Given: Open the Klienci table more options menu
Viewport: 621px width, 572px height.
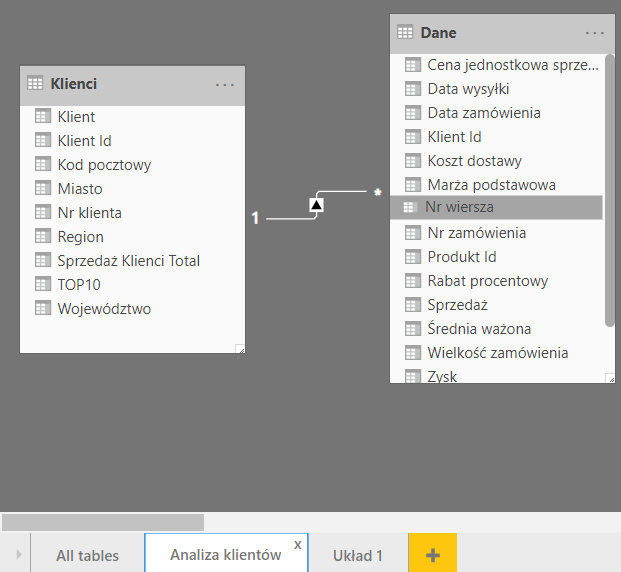Looking at the screenshot, I should 225,85.
